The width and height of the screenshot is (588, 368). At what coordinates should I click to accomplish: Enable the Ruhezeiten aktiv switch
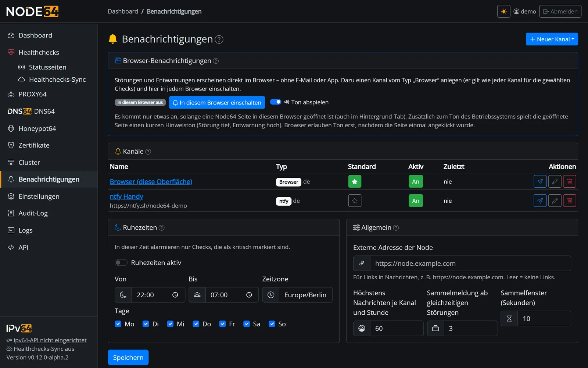[x=121, y=262]
